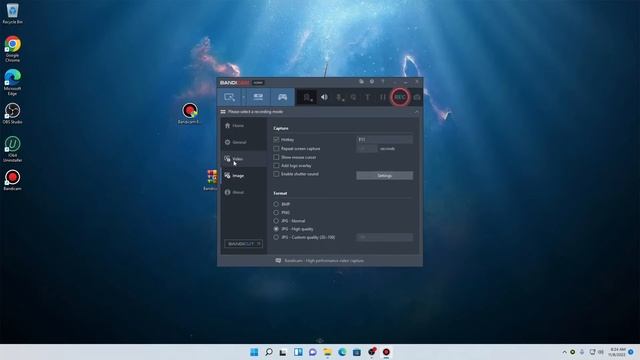The width and height of the screenshot is (640, 360).
Task: Open the Video settings tab
Action: (244, 159)
